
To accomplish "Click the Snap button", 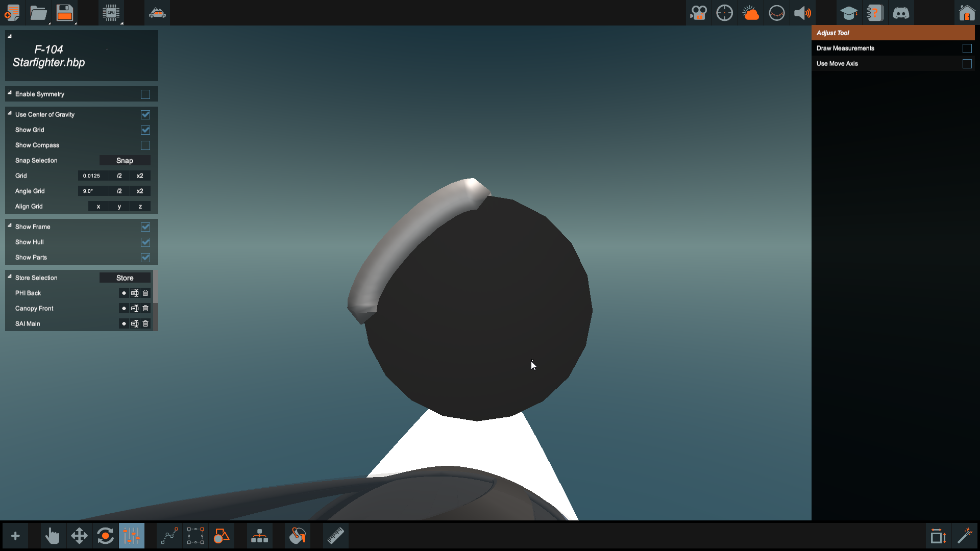I will 125,161.
